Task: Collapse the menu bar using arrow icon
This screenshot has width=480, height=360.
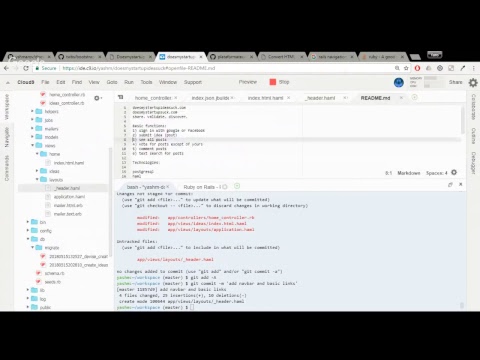Action: coord(8,82)
